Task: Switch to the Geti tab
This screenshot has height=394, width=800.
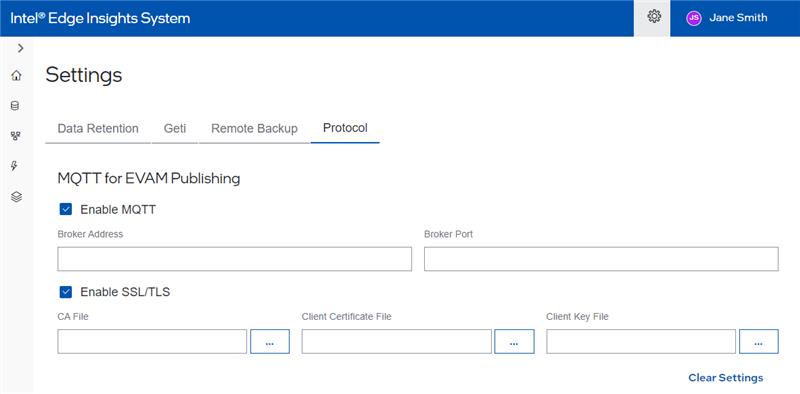Action: [x=174, y=129]
